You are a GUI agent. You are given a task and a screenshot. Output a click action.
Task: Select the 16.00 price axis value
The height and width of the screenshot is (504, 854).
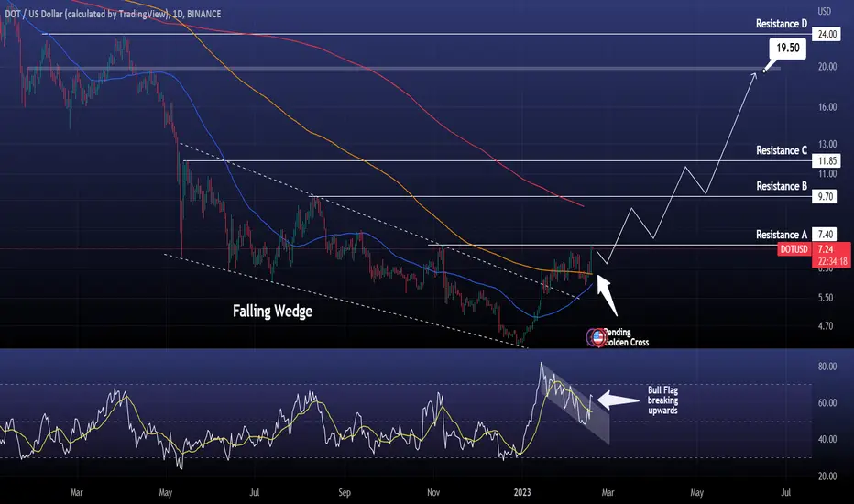(827, 107)
